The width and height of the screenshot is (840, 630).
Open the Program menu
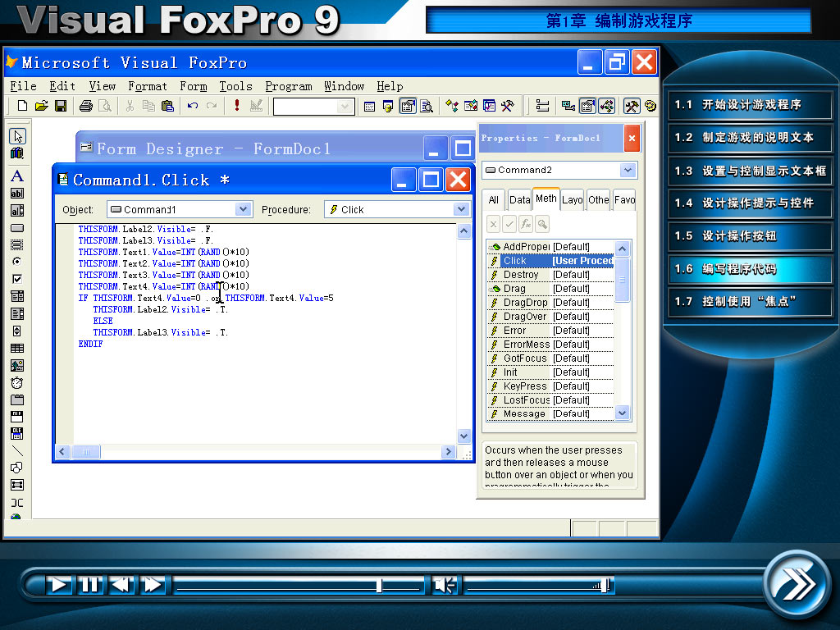[288, 86]
